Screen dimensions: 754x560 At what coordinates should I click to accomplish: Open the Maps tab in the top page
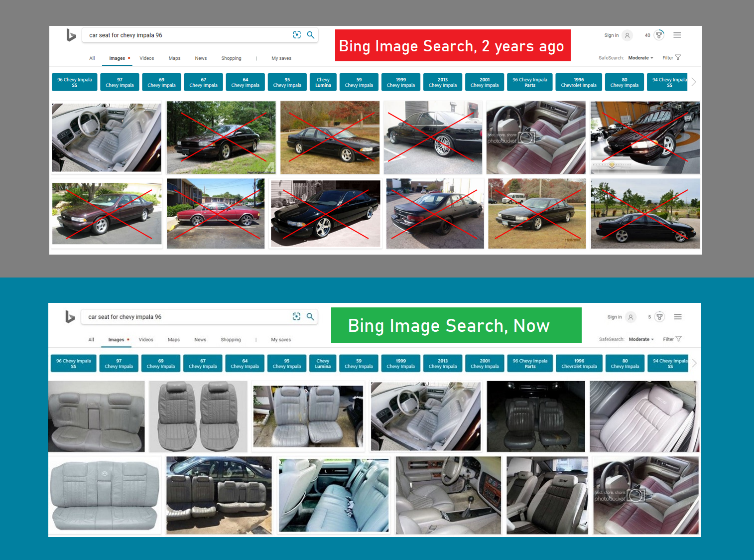coord(174,58)
